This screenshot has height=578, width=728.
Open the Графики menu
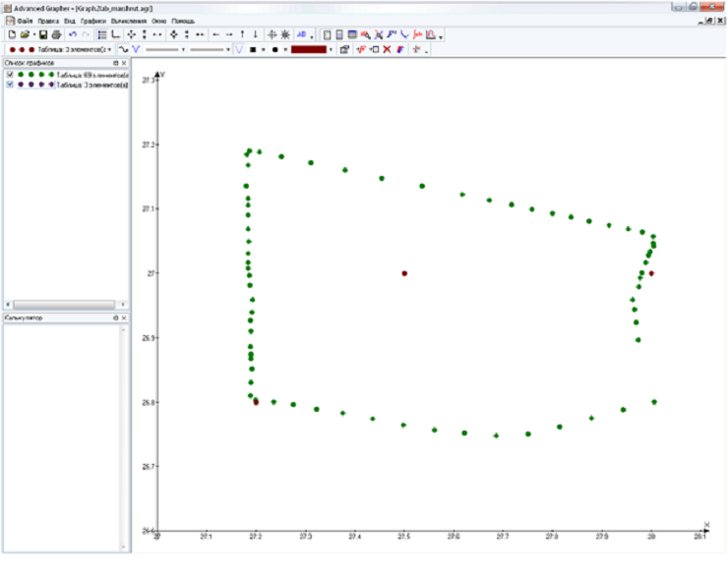coord(93,21)
